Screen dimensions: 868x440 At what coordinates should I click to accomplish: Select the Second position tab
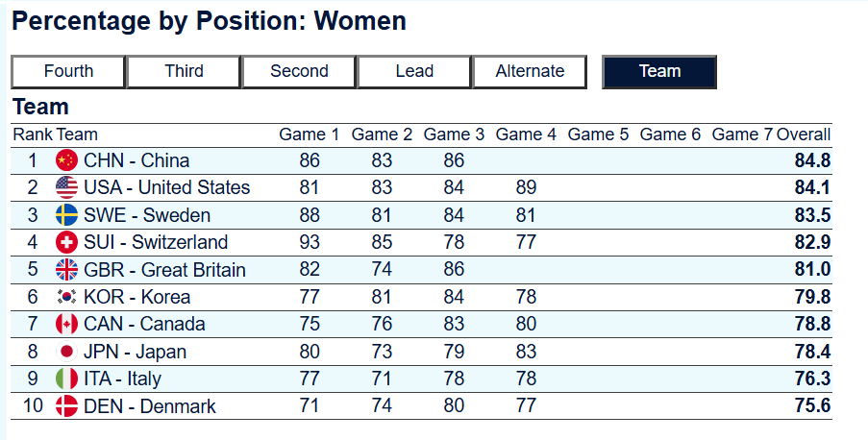point(299,71)
